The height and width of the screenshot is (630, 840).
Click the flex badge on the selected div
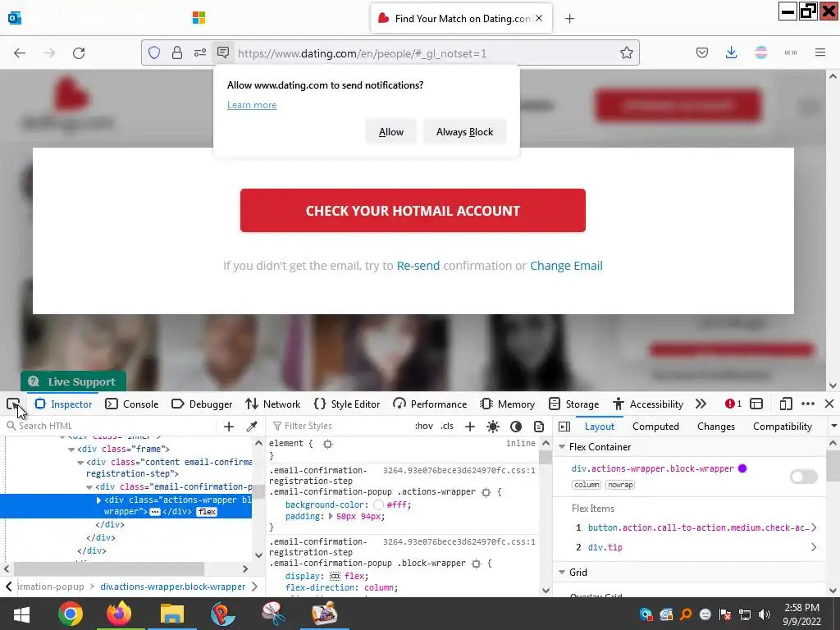tap(207, 512)
